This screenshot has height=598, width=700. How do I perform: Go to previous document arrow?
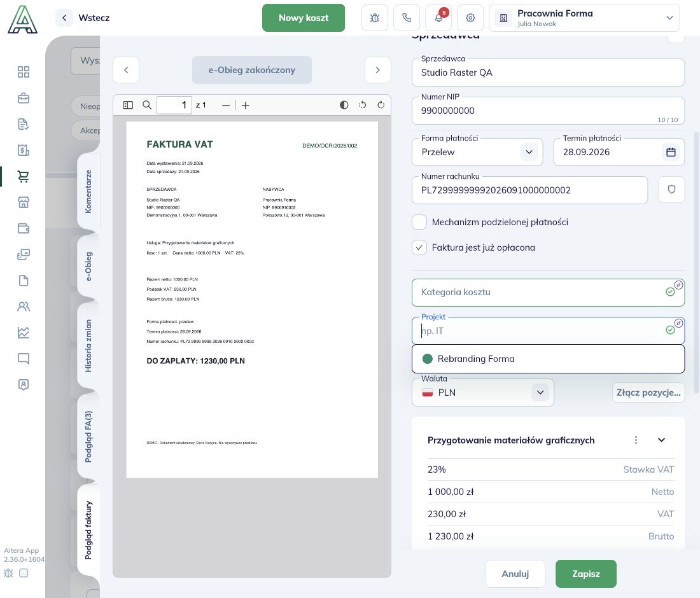pos(126,70)
